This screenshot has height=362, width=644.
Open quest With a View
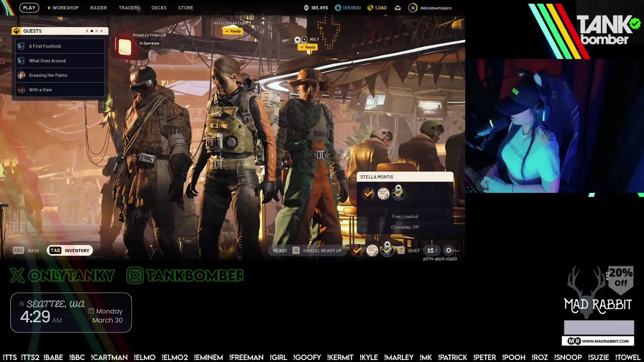(x=60, y=90)
